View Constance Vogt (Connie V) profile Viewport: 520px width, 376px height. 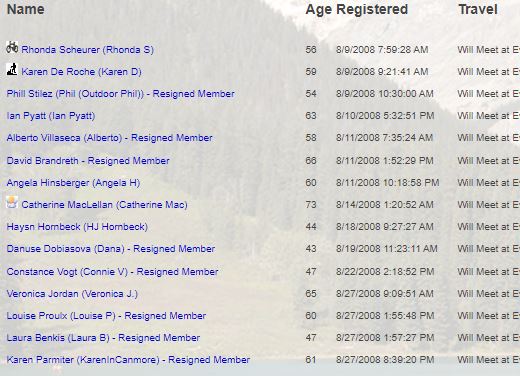click(x=112, y=272)
